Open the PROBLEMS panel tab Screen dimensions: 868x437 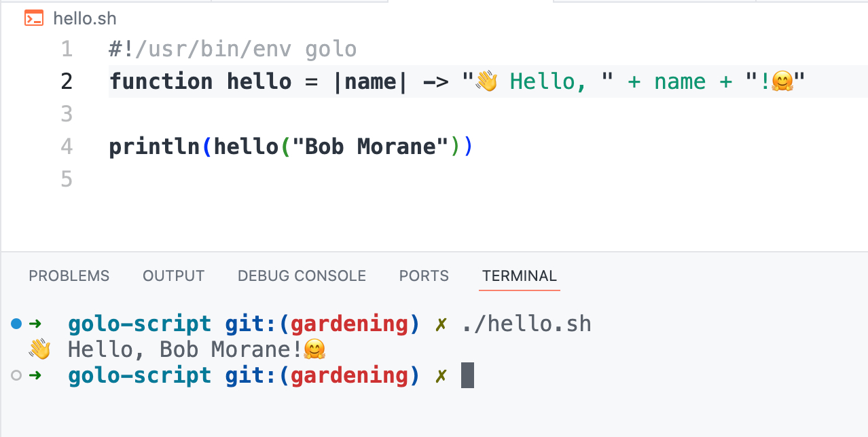[x=69, y=275]
